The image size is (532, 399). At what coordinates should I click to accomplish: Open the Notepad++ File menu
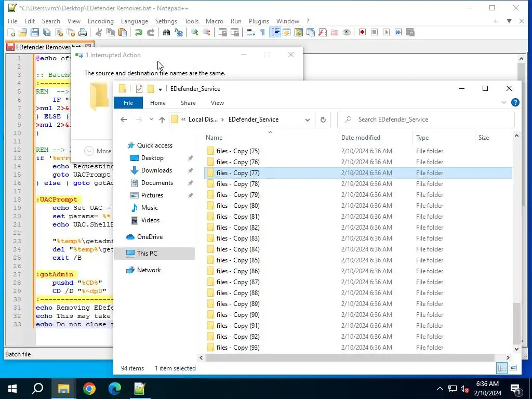[x=12, y=21]
